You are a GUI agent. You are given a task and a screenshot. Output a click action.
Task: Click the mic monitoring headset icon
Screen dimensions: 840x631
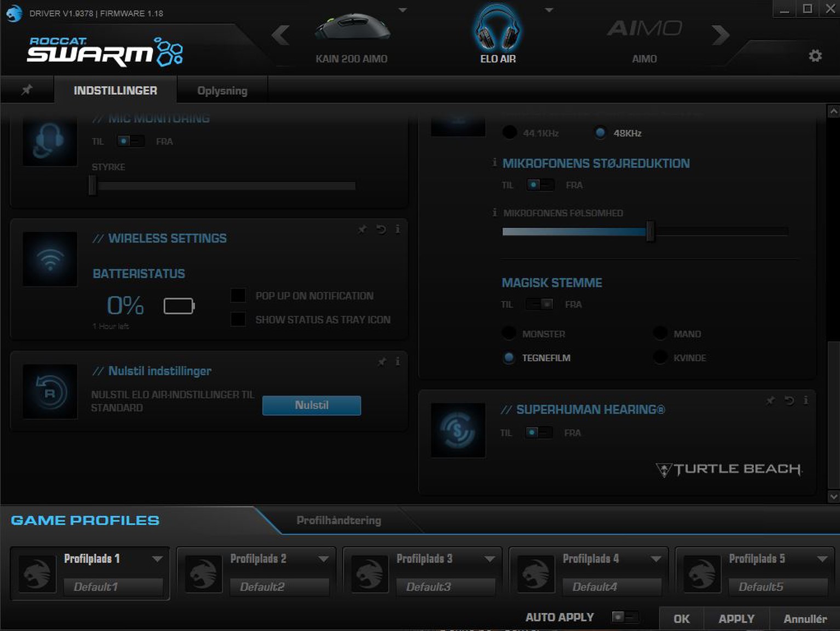tap(50, 140)
